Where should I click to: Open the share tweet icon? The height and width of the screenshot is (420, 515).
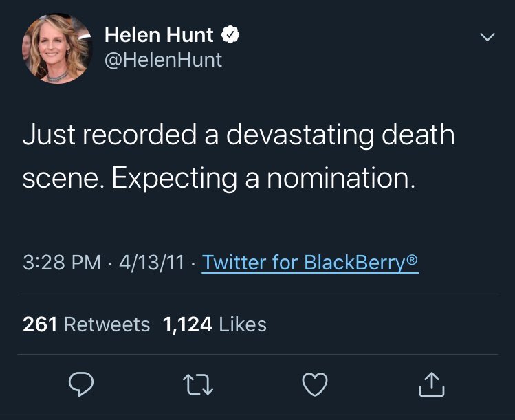point(432,385)
